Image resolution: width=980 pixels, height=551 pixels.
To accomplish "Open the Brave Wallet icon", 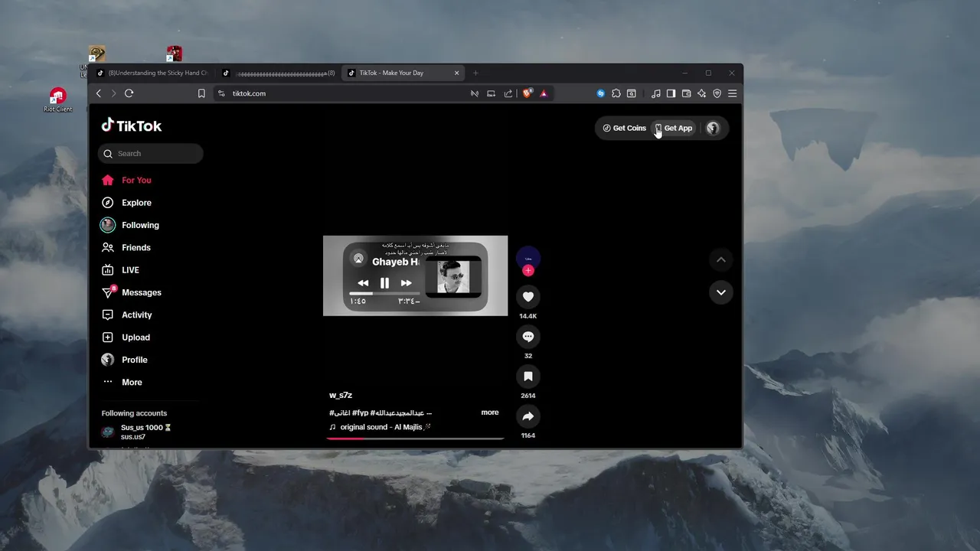I will 687,93.
